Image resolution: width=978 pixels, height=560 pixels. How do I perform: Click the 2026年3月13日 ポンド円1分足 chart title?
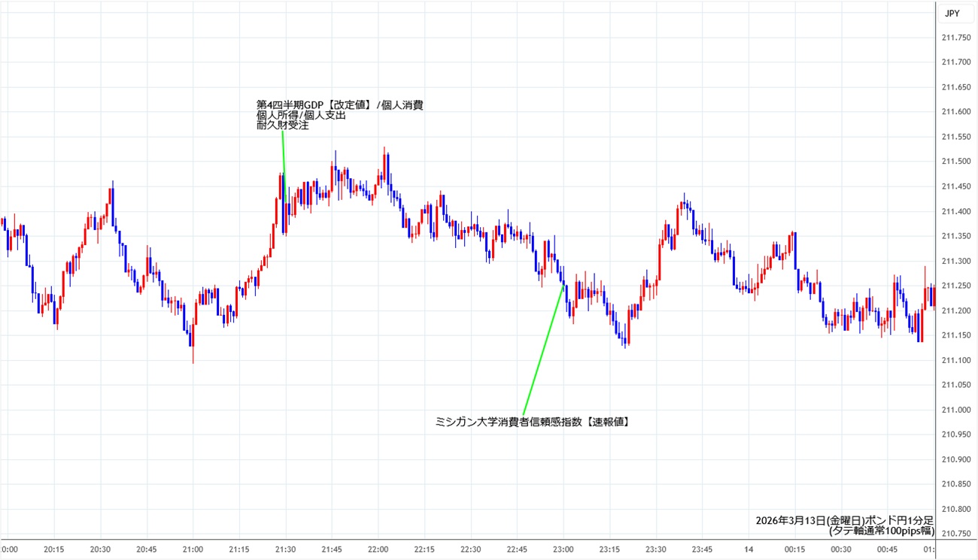[844, 520]
